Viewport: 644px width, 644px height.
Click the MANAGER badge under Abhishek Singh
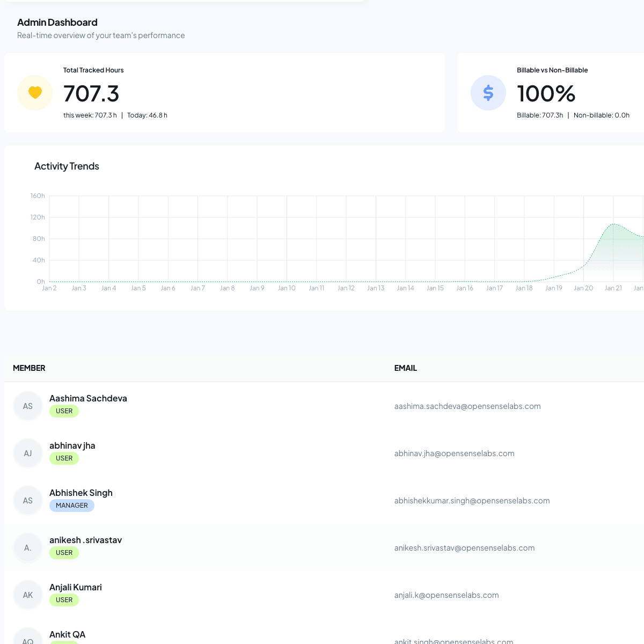pos(71,506)
